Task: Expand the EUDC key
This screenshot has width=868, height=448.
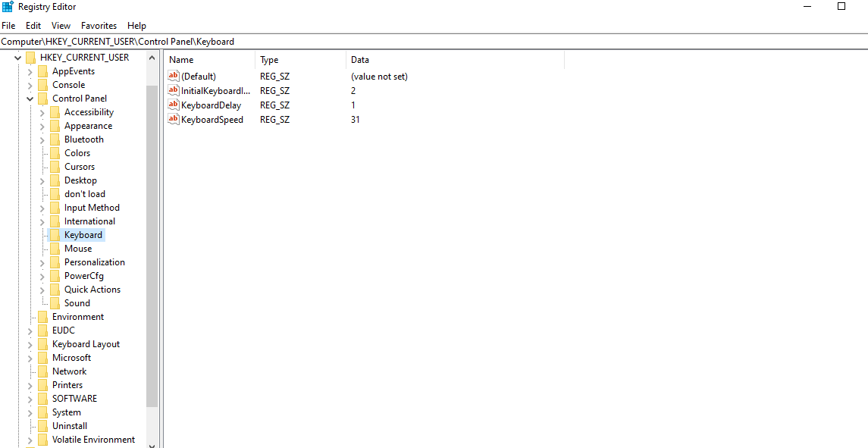Action: [30, 331]
